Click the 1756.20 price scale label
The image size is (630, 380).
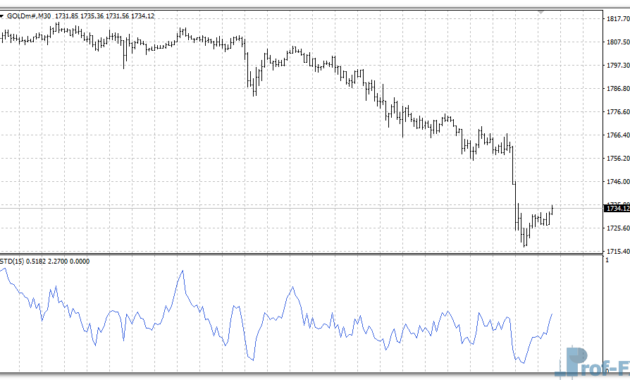click(618, 158)
